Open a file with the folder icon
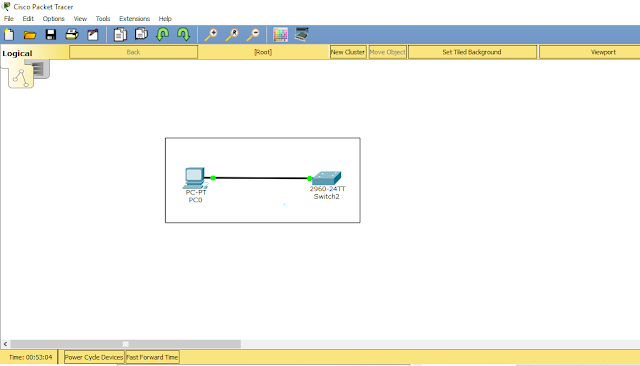 [x=30, y=35]
